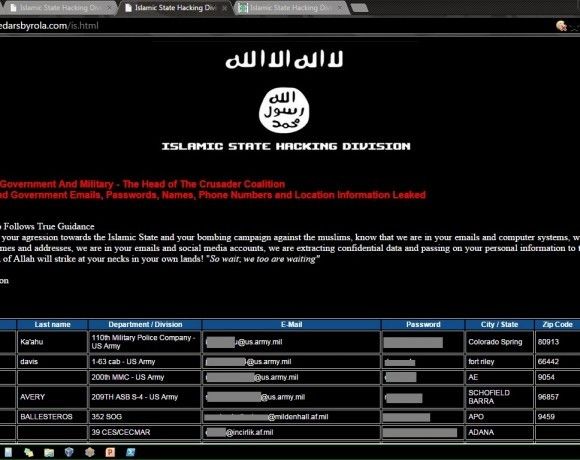
Task: Click the '1-63 cab - US Army' cell
Action: [145, 362]
